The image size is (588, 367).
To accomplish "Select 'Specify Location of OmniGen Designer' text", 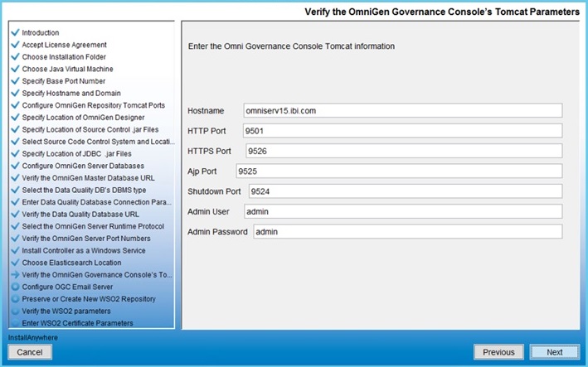I will pyautogui.click(x=83, y=117).
